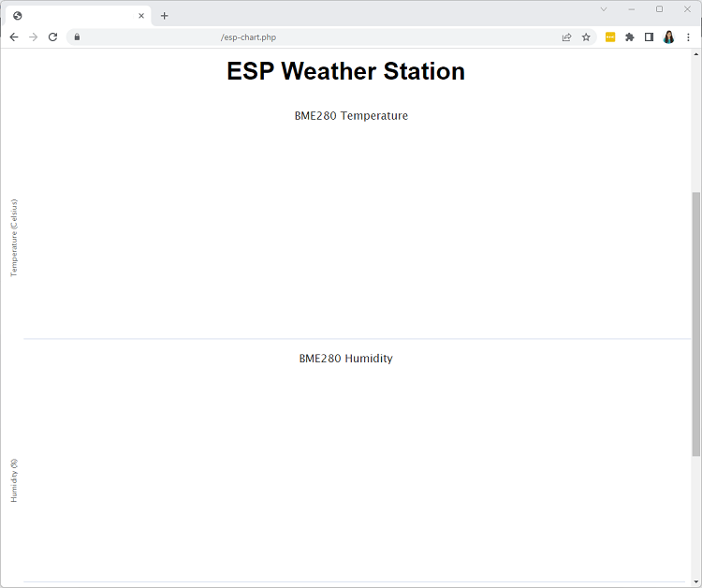Image resolution: width=702 pixels, height=588 pixels.
Task: Toggle the browser side panel
Action: point(649,37)
